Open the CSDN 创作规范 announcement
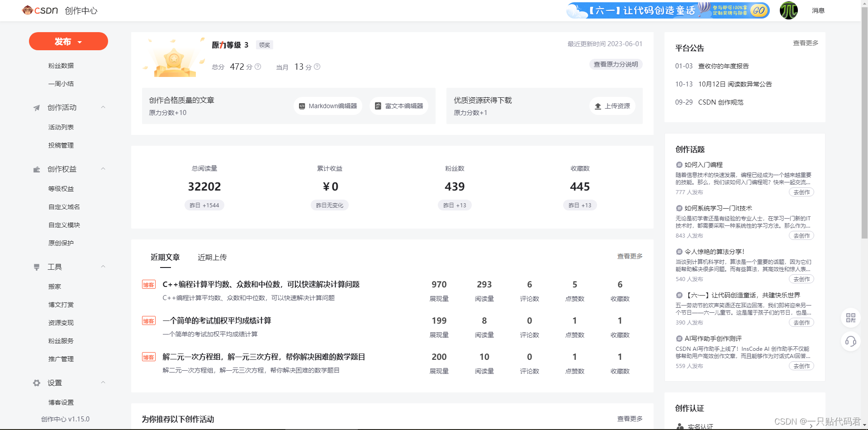Screen dimensions: 868x430 tap(721, 102)
